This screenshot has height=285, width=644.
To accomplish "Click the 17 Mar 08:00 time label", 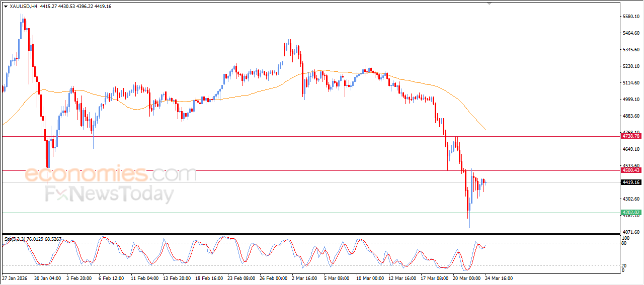I will (435, 278).
